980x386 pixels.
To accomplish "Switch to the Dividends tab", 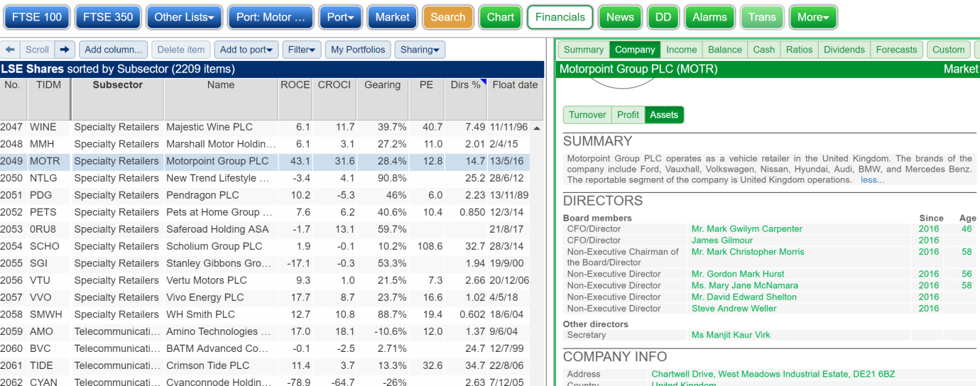I will pos(844,50).
